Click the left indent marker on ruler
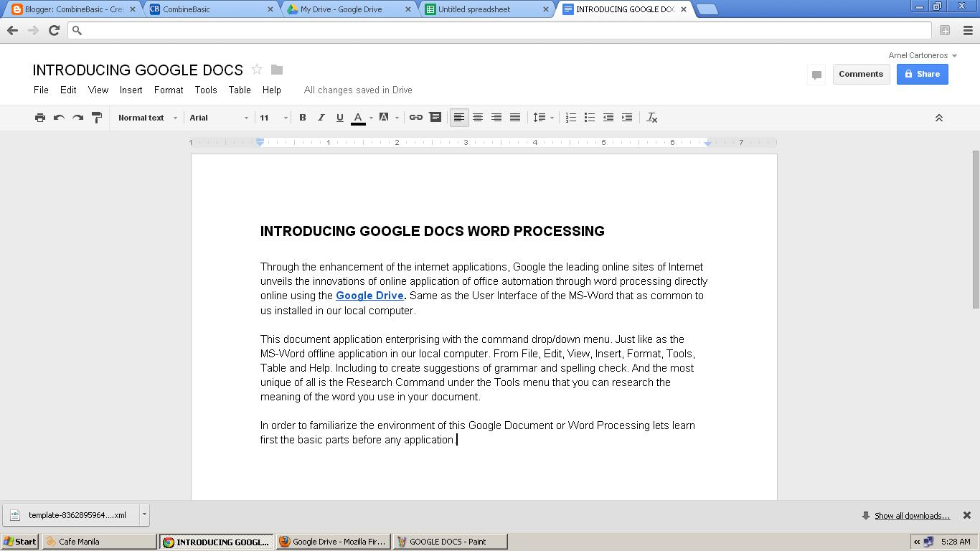Screen dimensions: 980x551 point(260,143)
